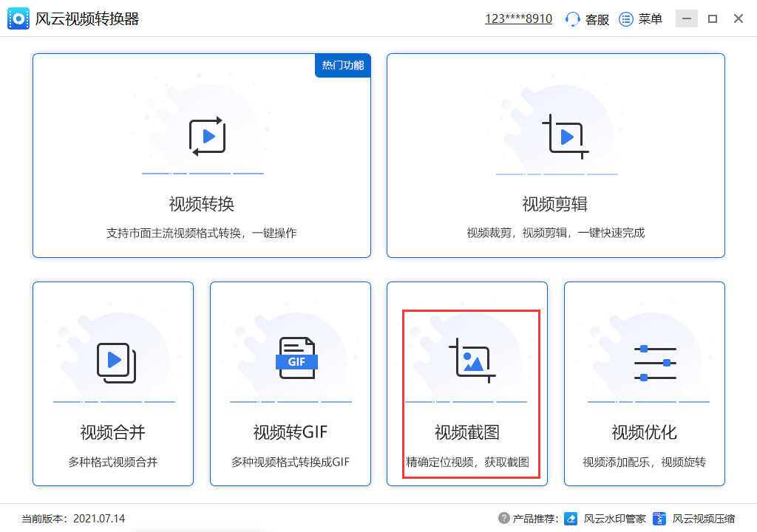Click description 精确定位视频，获取截图
Image resolution: width=757 pixels, height=532 pixels.
467,462
